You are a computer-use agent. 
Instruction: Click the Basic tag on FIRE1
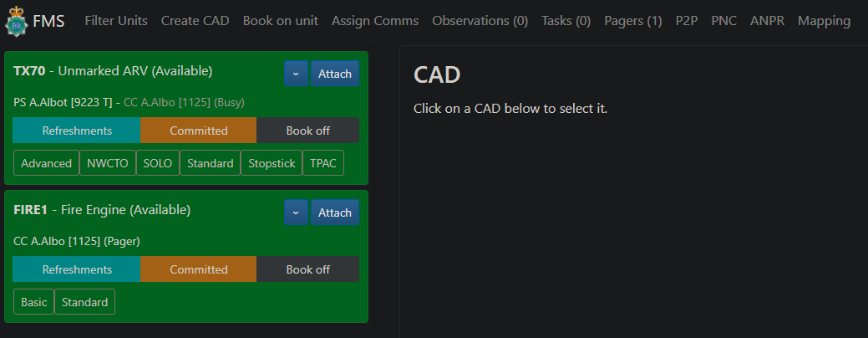[34, 302]
